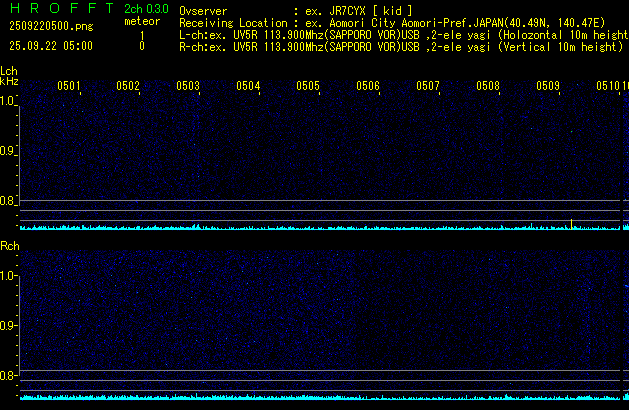Click the 0.9 kHz tick on Lch axis
This screenshot has height=410, width=629.
8,151
